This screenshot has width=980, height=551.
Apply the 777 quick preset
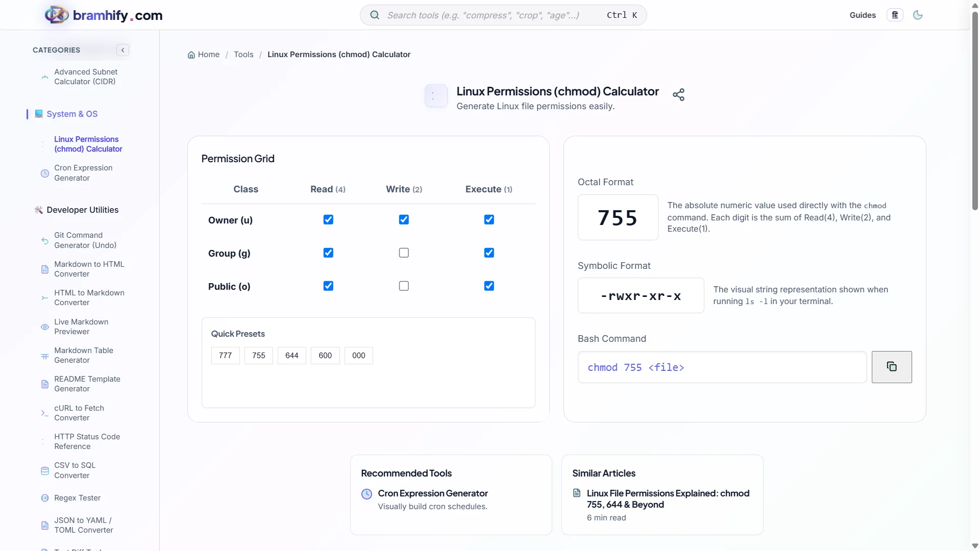[x=226, y=356]
